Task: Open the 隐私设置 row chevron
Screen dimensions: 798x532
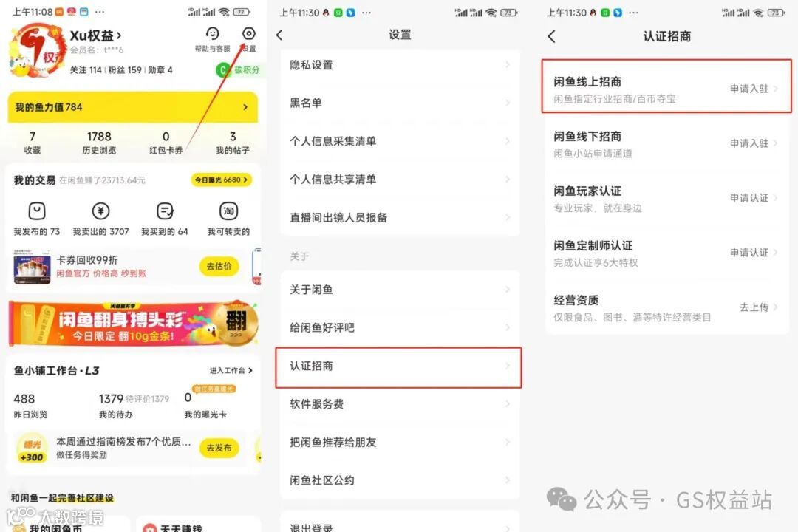Action: [x=508, y=65]
